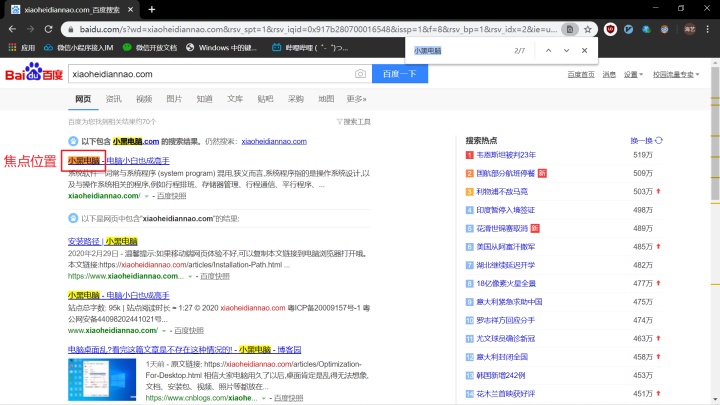Switch to the 采购 tab

pos(296,99)
